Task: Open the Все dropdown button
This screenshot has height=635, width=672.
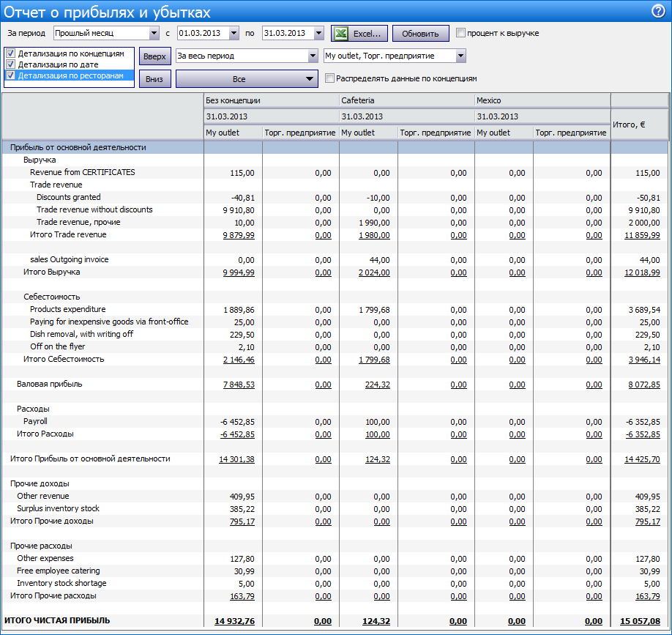Action: tap(247, 79)
